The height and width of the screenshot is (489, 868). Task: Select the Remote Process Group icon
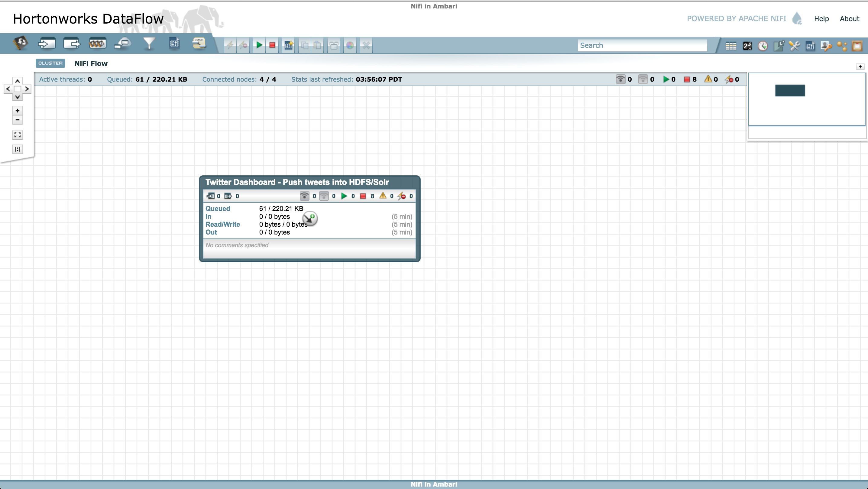click(x=123, y=44)
